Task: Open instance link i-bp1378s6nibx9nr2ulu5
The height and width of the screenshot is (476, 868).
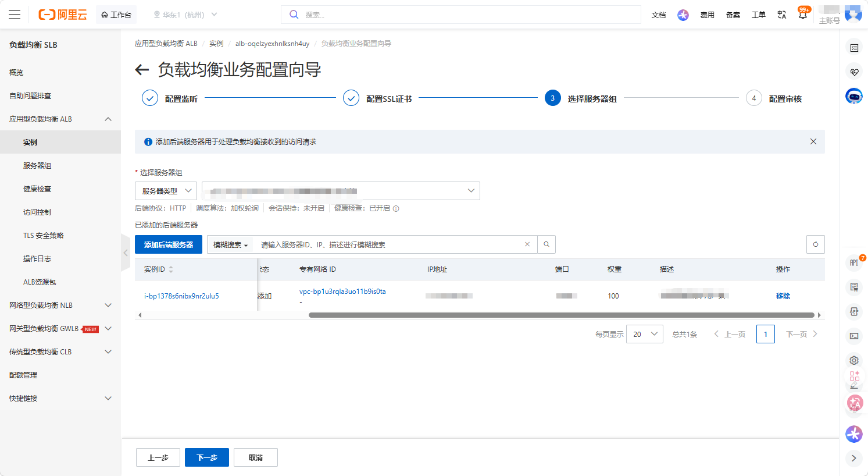Action: tap(181, 296)
